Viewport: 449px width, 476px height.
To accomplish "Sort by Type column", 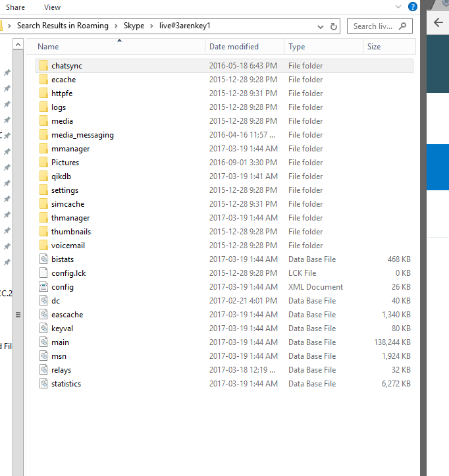I will coord(324,47).
